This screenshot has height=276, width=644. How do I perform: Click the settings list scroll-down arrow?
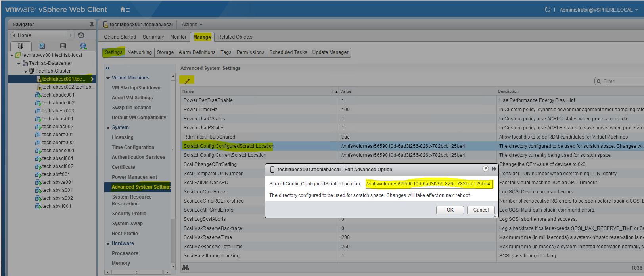click(x=173, y=266)
